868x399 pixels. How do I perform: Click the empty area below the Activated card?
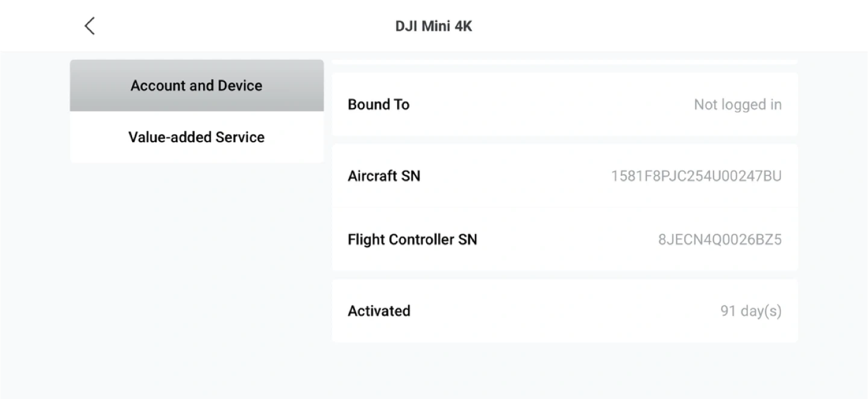[x=564, y=369]
